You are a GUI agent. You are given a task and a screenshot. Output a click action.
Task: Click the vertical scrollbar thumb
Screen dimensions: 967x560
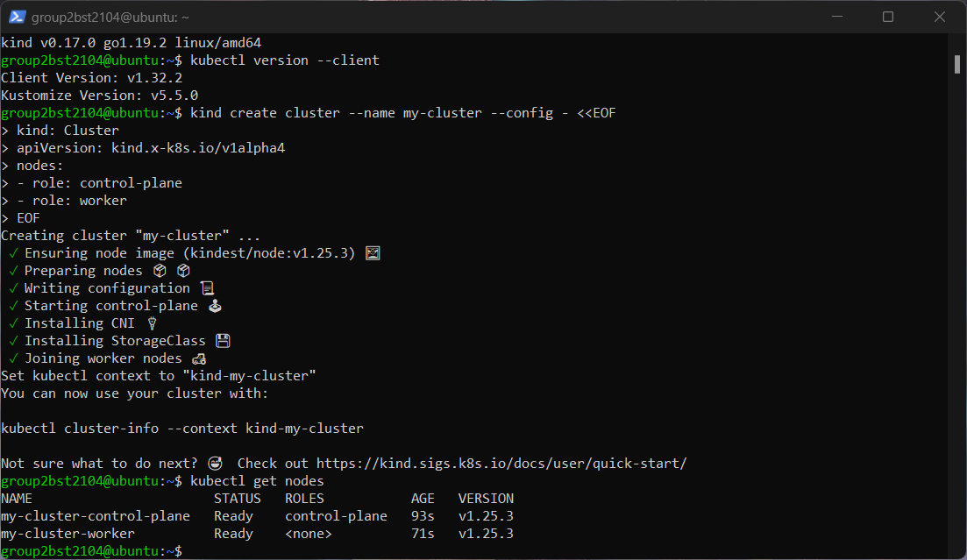coord(956,64)
